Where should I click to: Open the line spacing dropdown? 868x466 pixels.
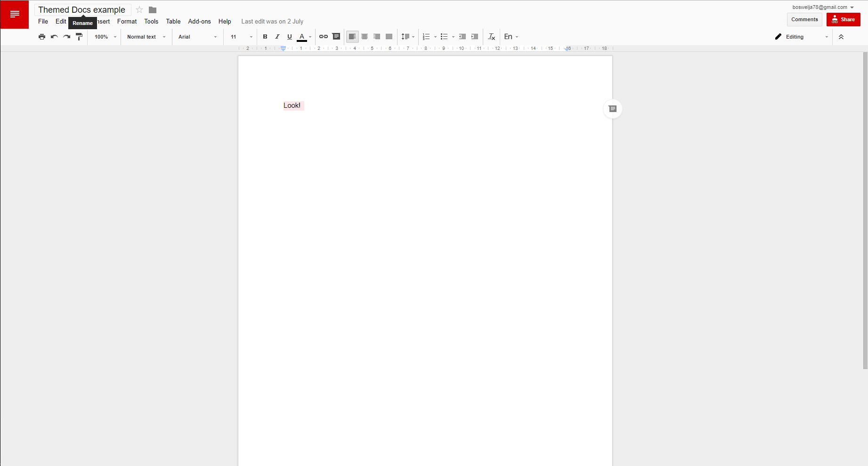click(408, 37)
